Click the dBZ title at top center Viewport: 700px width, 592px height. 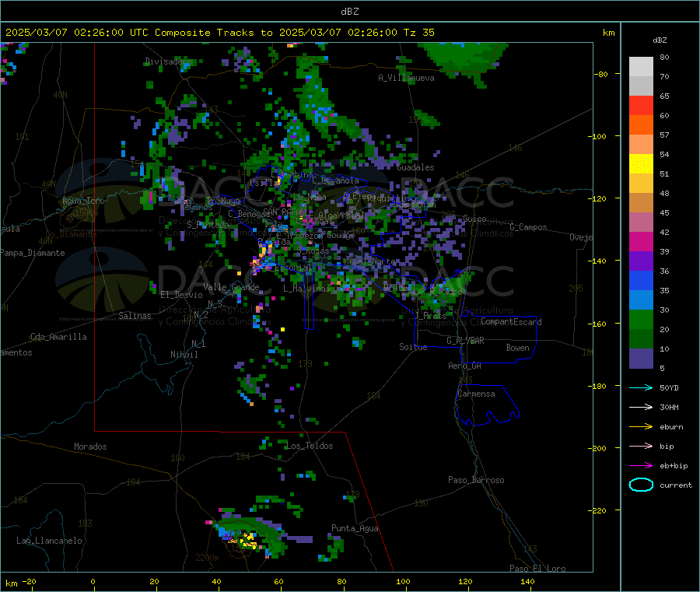pos(349,12)
